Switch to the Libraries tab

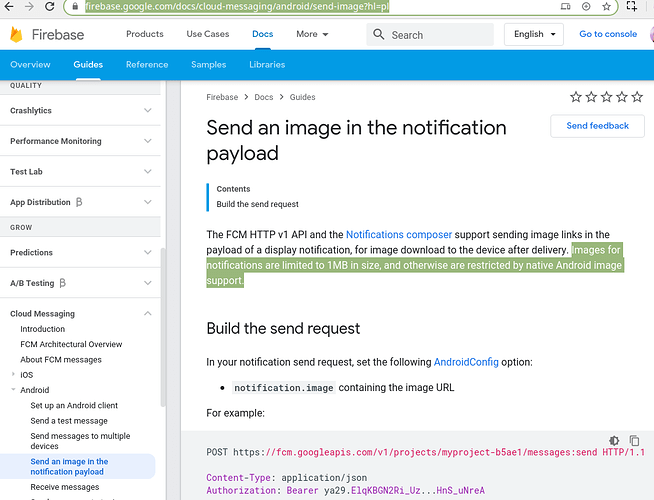(267, 65)
